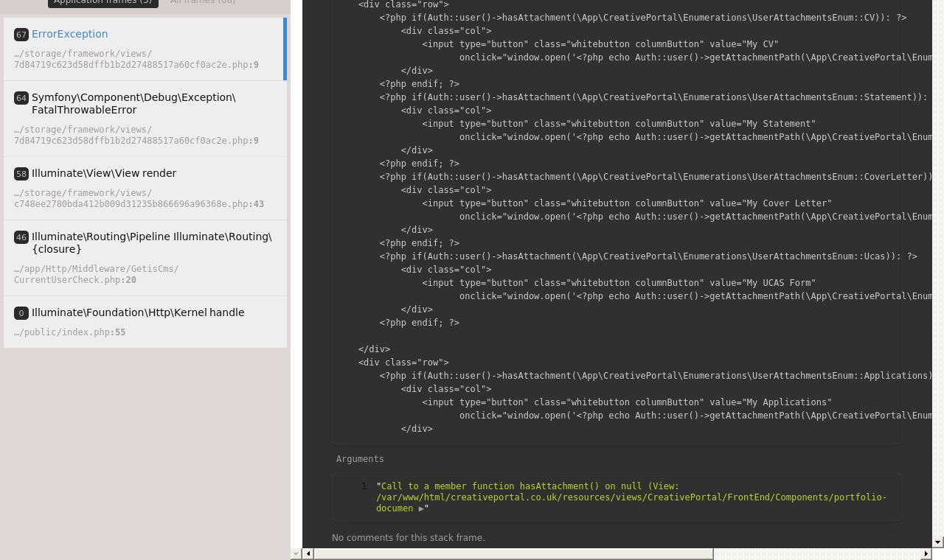Click the code pane's vertical scroll-down arrow
Viewport: 944px width, 560px height.
tap(937, 542)
